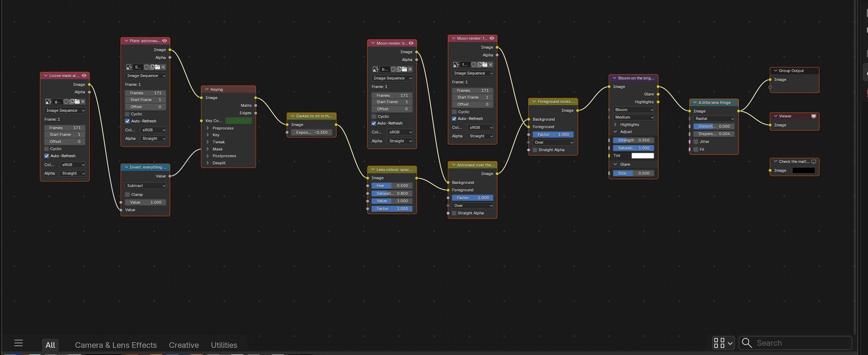Enable Jitter in lens fringe node
This screenshot has width=868, height=355.
(x=696, y=142)
